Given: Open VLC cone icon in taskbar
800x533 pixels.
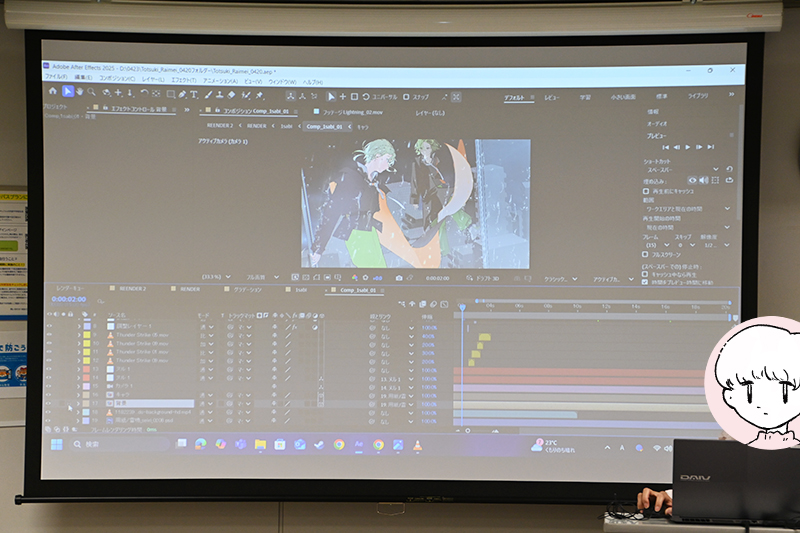Looking at the screenshot, I should click(417, 445).
